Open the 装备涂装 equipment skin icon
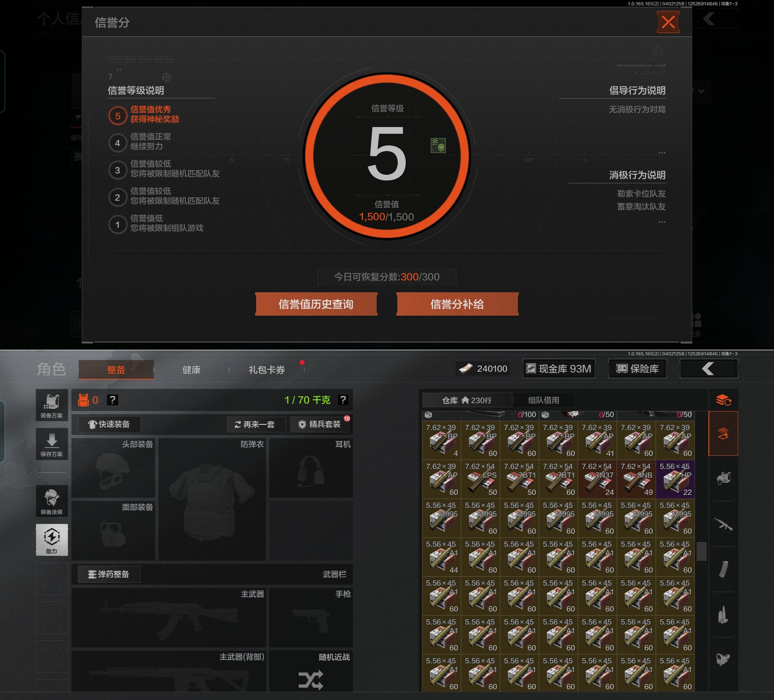Viewport: 774px width, 700px height. coord(52,501)
